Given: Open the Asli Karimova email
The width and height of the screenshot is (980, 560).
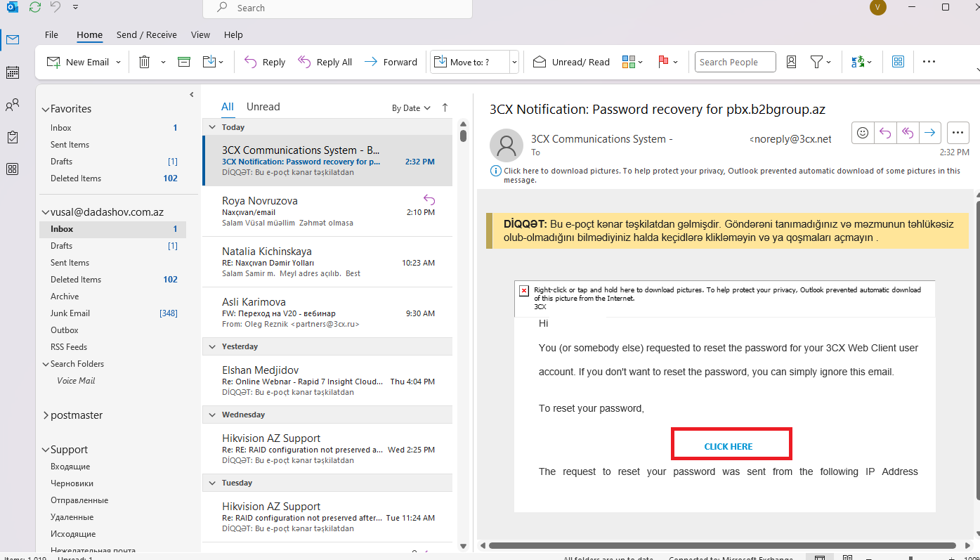Looking at the screenshot, I should [327, 313].
